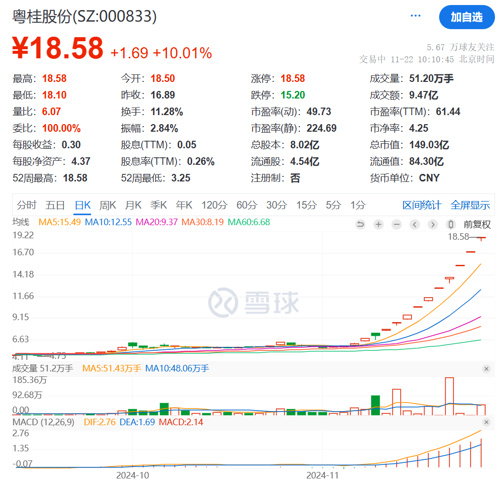500x483 pixels.
Task: Click the chart reset undo arrow icon
Action: point(360,224)
